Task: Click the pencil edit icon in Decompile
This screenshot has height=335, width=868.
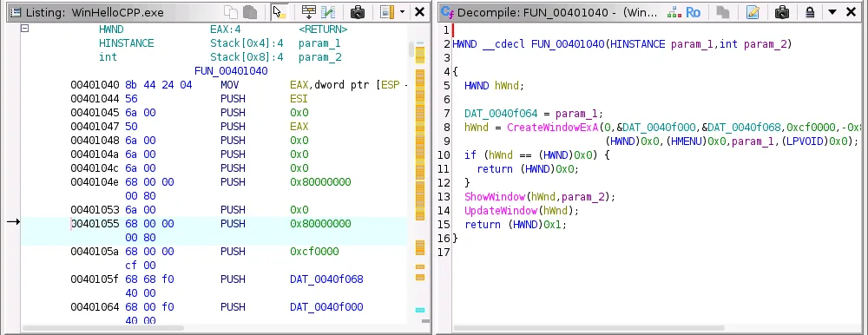Action: [x=753, y=12]
